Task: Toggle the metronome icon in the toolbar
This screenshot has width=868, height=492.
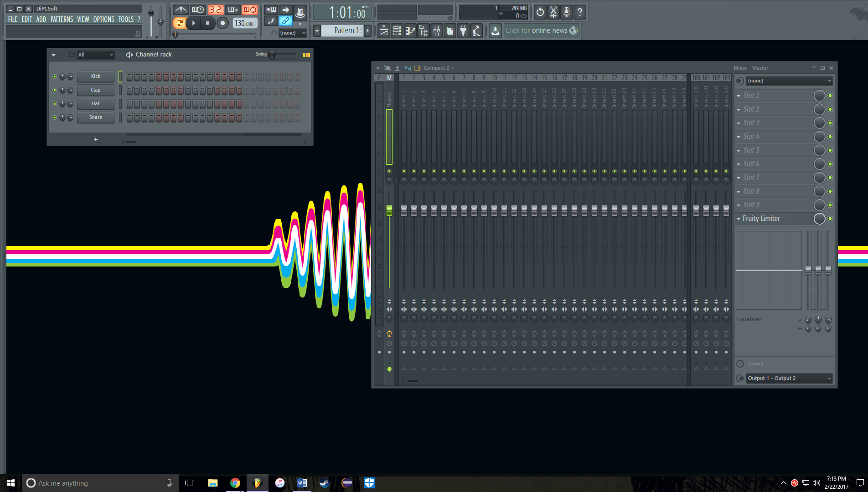Action: tap(181, 10)
